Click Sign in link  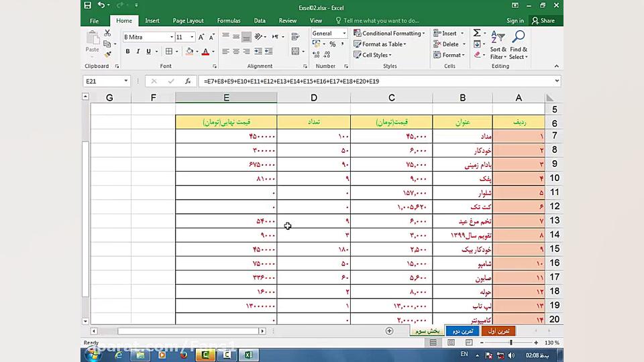point(515,21)
